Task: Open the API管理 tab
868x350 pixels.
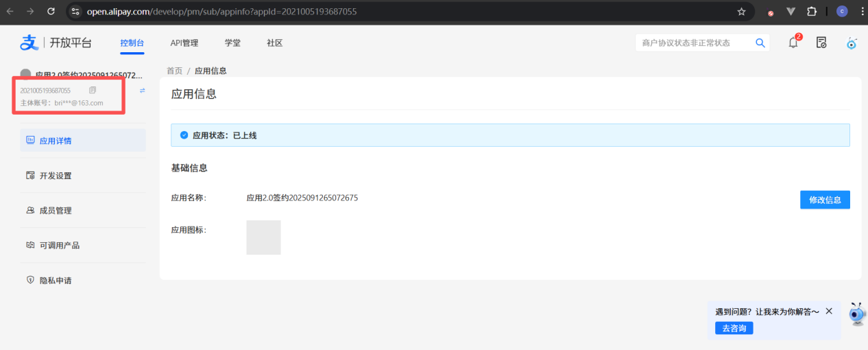Action: click(x=184, y=43)
